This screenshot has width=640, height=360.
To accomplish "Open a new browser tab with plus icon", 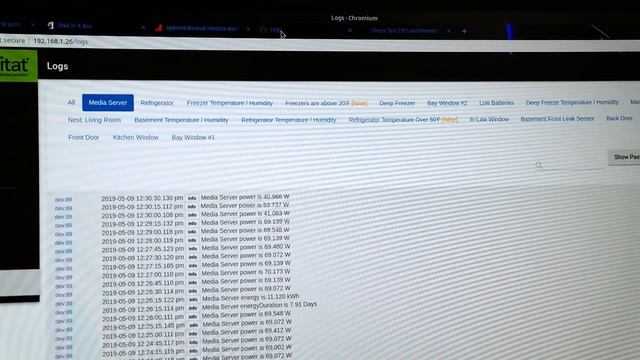I will click(x=464, y=31).
